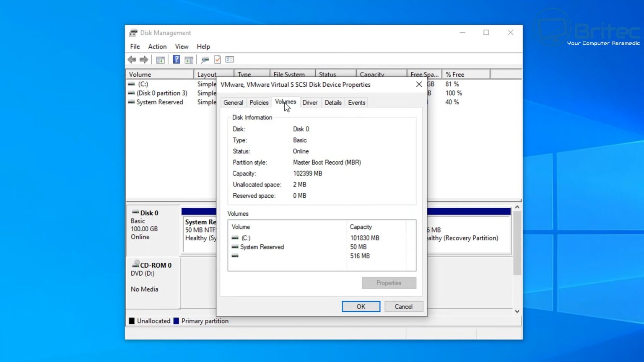Click Master Boot Record (MBR) text
Image resolution: width=644 pixels, height=362 pixels.
point(327,163)
